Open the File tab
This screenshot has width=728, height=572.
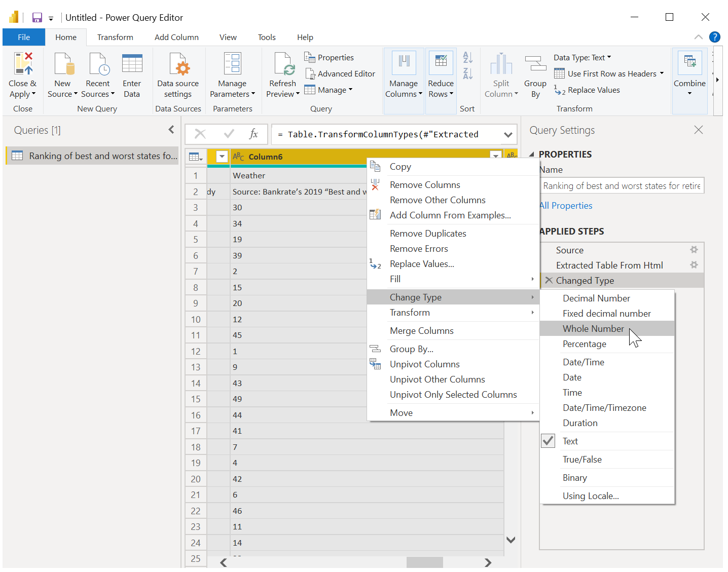[x=24, y=37]
